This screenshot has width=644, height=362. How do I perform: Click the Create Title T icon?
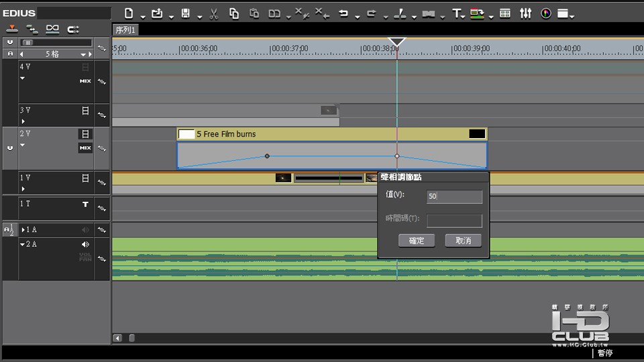tap(457, 13)
